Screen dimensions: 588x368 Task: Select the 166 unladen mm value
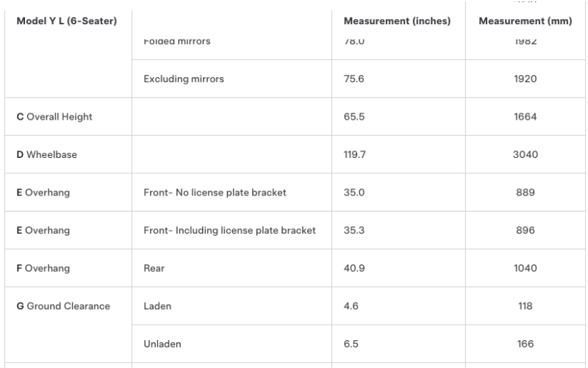[x=526, y=344]
